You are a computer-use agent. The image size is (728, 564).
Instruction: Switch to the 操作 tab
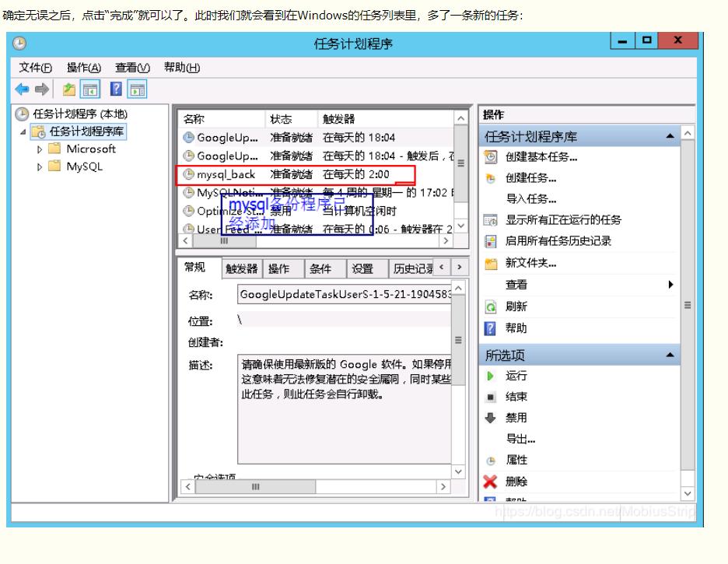(284, 268)
